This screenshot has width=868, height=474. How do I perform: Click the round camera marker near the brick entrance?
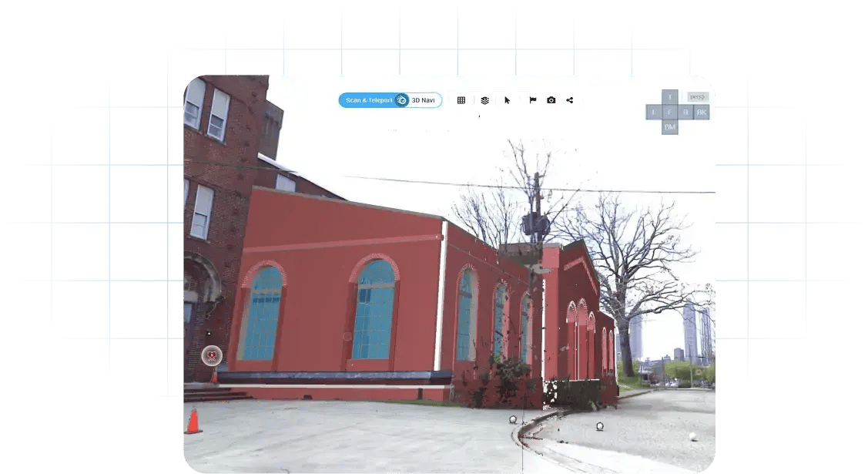tap(212, 355)
